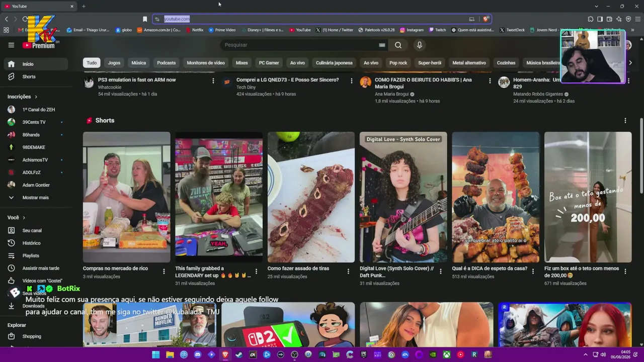The image size is (644, 362).
Task: Open the on-screen keyboard in search box
Action: click(x=382, y=45)
